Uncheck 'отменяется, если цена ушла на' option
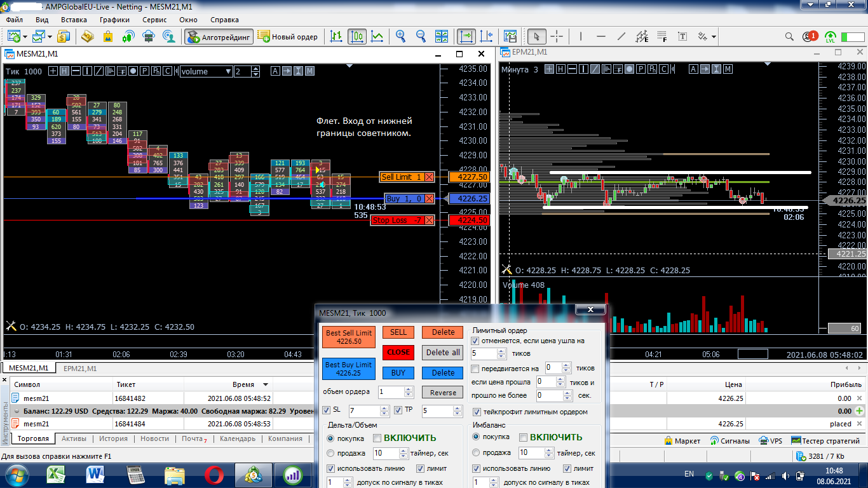 click(475, 341)
